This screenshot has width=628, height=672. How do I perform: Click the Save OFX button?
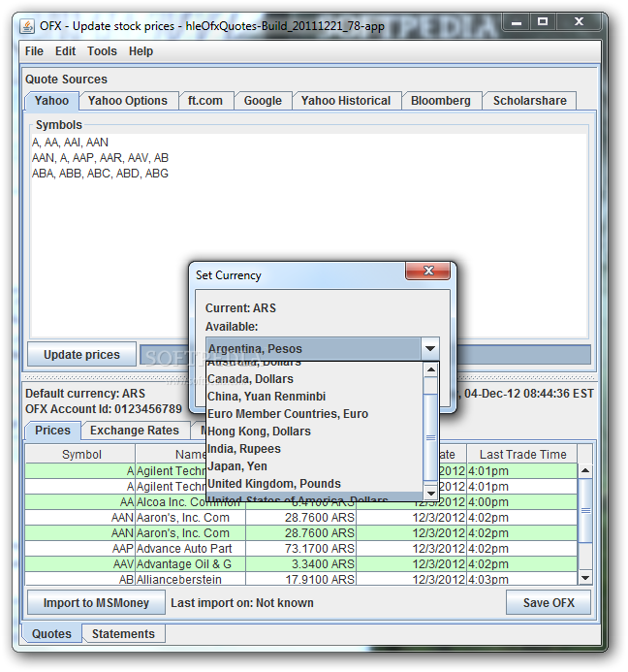point(549,602)
